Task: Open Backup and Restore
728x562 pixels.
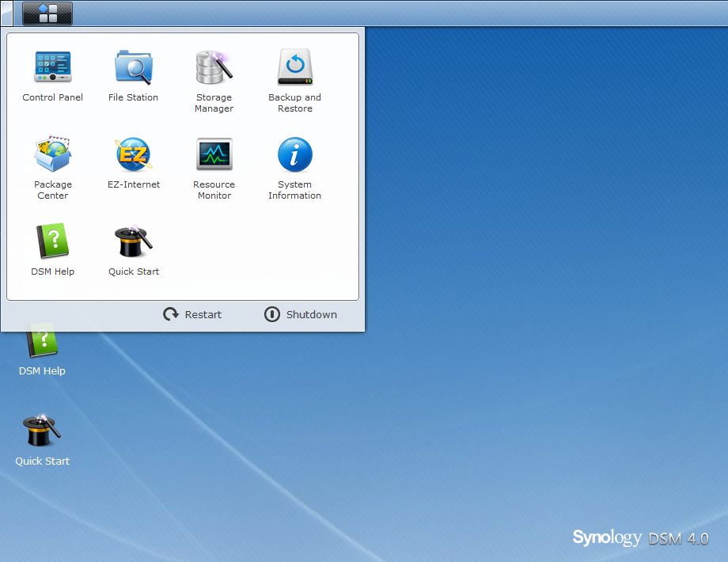Action: point(295,82)
